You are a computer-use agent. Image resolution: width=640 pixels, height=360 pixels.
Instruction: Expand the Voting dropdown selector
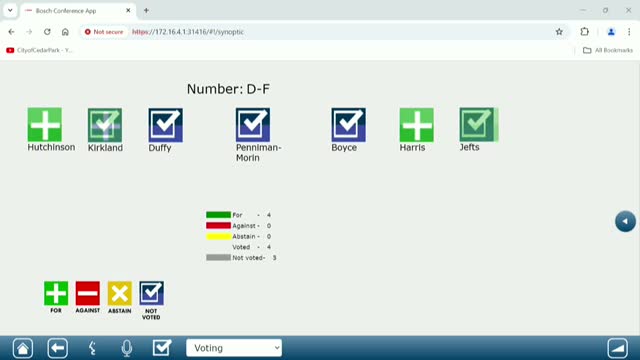click(234, 348)
